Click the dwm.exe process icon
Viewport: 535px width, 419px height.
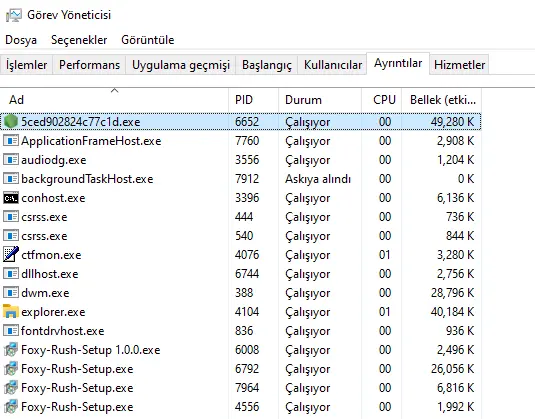tap(11, 293)
